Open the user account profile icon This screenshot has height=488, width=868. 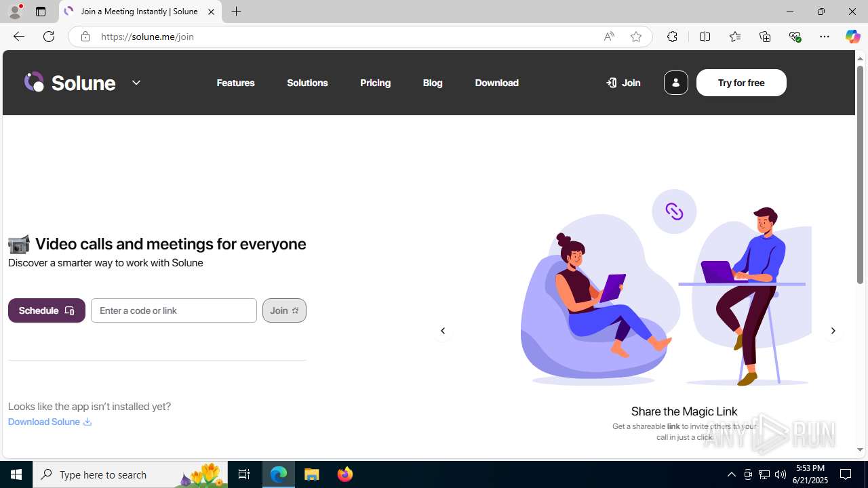click(675, 83)
